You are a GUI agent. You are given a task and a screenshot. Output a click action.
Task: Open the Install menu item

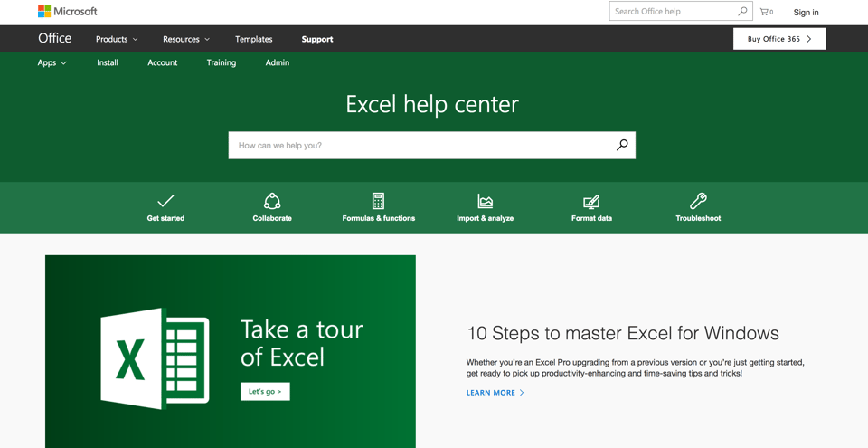coord(108,62)
